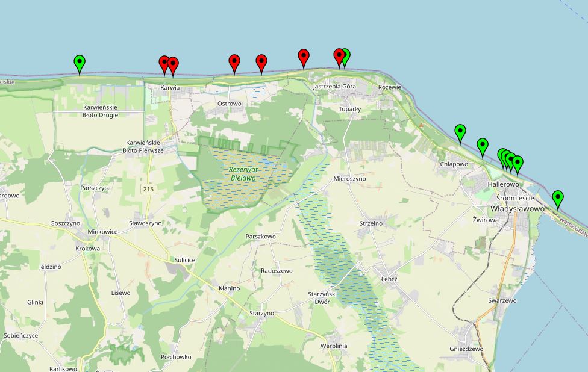Select the leftmost red marker at Karwia
This screenshot has width=588, height=372.
164,63
